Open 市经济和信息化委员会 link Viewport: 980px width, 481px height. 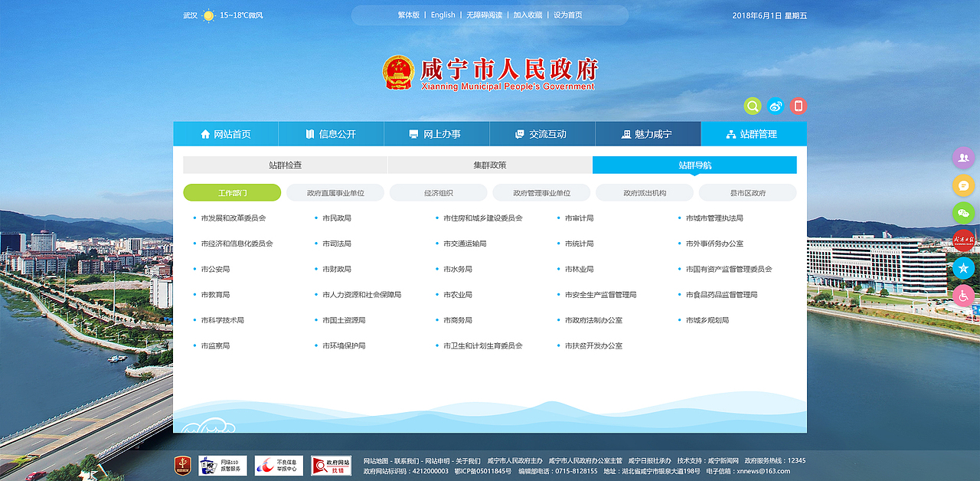click(237, 244)
